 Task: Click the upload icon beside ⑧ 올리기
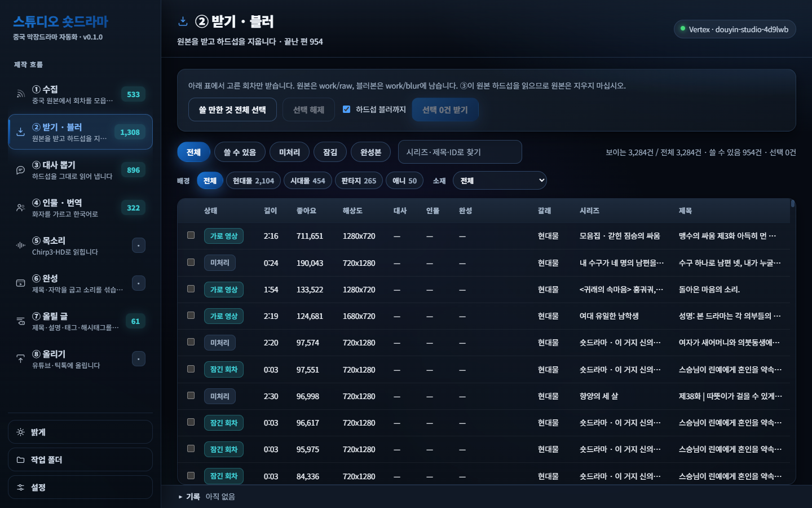(20, 359)
